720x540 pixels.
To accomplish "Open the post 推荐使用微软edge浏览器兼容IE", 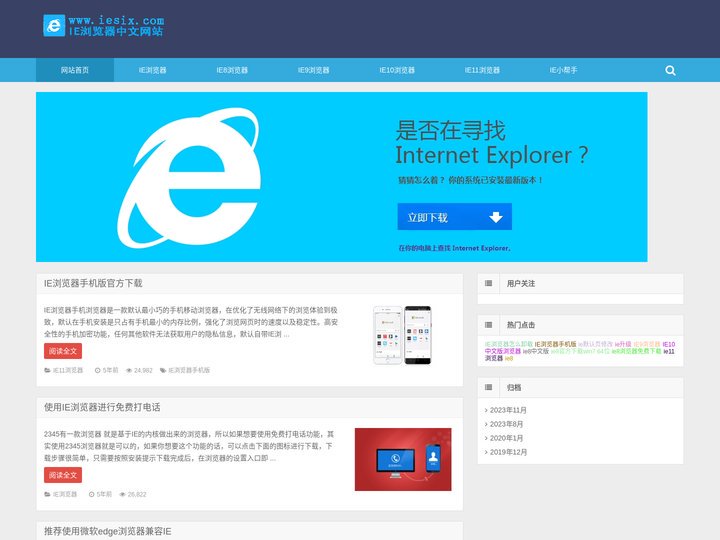I will tap(107, 531).
